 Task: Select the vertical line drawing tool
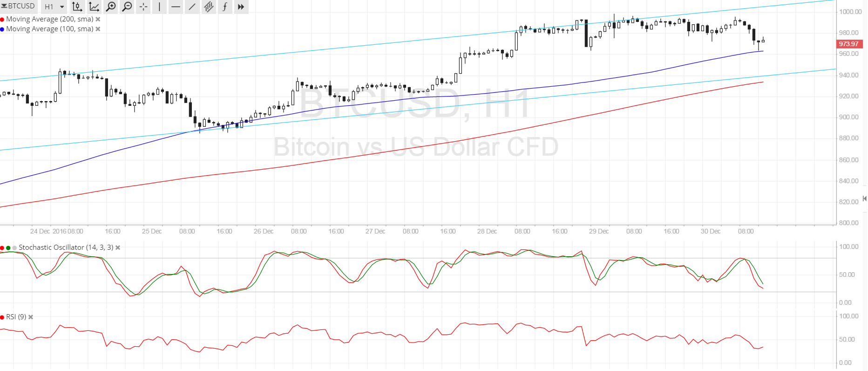159,7
